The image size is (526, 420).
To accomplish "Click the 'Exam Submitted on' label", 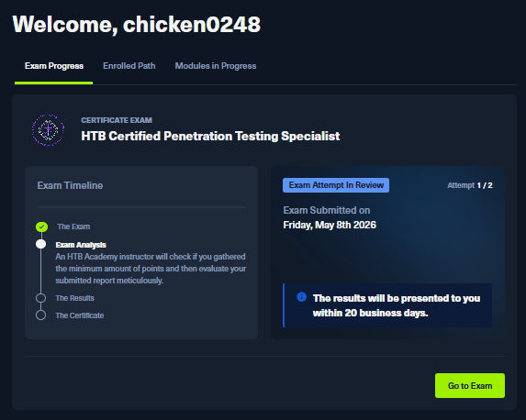I will 327,211.
